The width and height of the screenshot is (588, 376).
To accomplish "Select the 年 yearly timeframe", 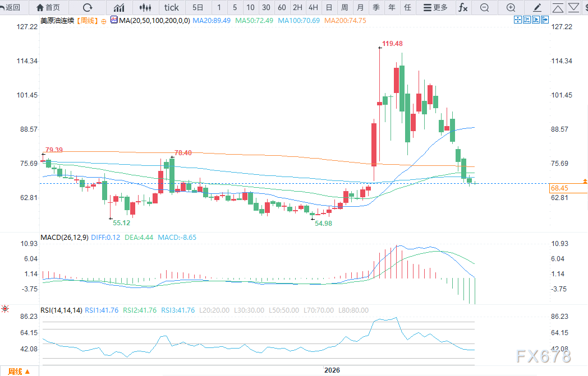I will click(392, 7).
